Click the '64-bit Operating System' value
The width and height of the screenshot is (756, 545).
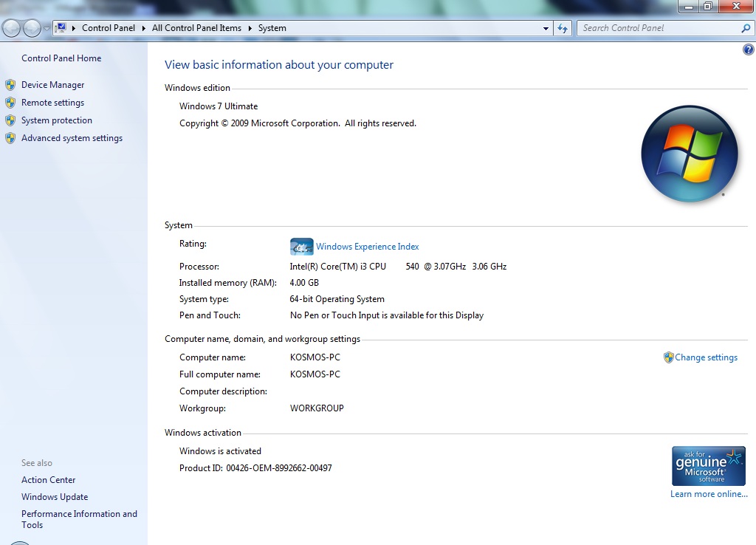pos(337,299)
